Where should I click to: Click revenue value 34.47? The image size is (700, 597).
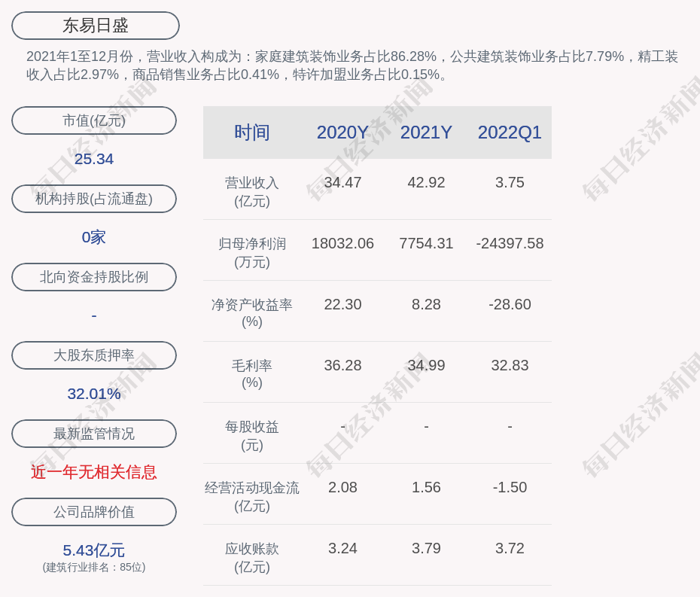342,183
